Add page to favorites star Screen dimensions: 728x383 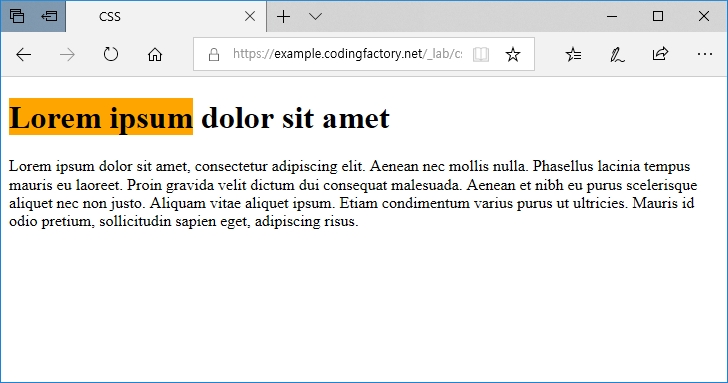click(x=513, y=54)
